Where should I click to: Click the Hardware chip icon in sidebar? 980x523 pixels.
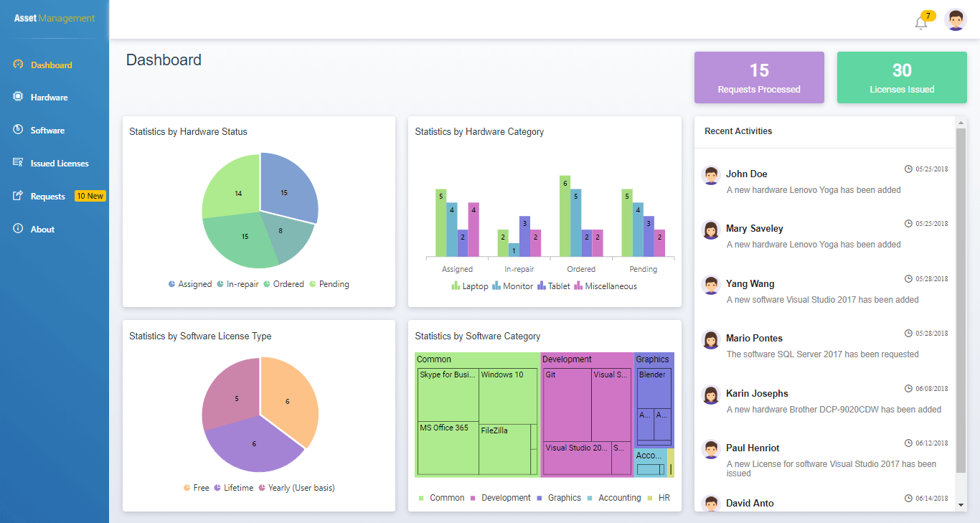(x=19, y=97)
